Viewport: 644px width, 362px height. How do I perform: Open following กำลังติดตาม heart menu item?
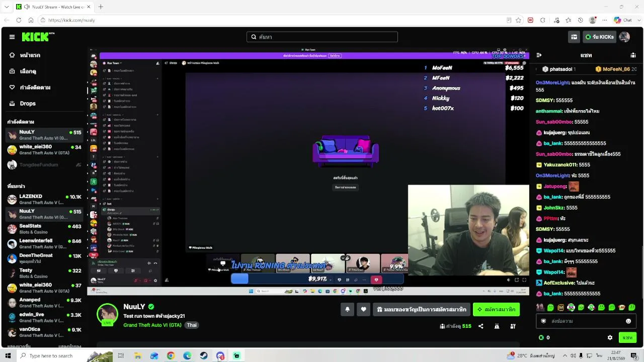(44, 87)
